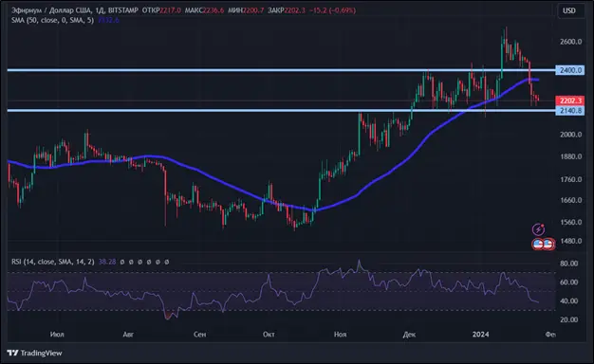The image size is (594, 364).
Task: Select the SMA (50, close, 0, SMA, 5) legend
Action: pyautogui.click(x=52, y=20)
